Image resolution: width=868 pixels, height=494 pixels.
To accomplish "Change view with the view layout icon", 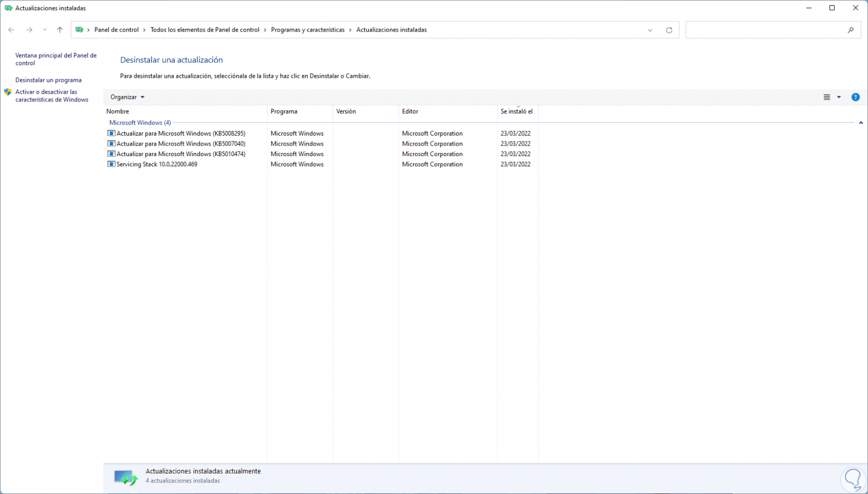I will coord(827,97).
